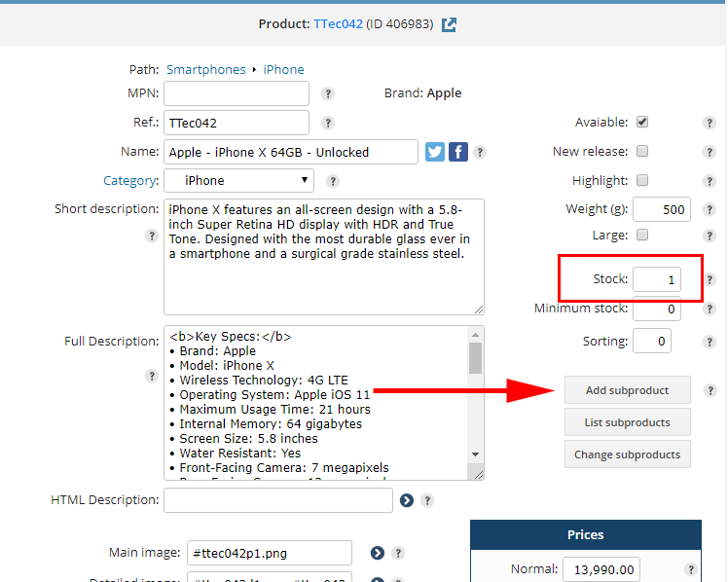Click scroll-up arrow in Full Description box
The image size is (728, 582).
tap(475, 335)
